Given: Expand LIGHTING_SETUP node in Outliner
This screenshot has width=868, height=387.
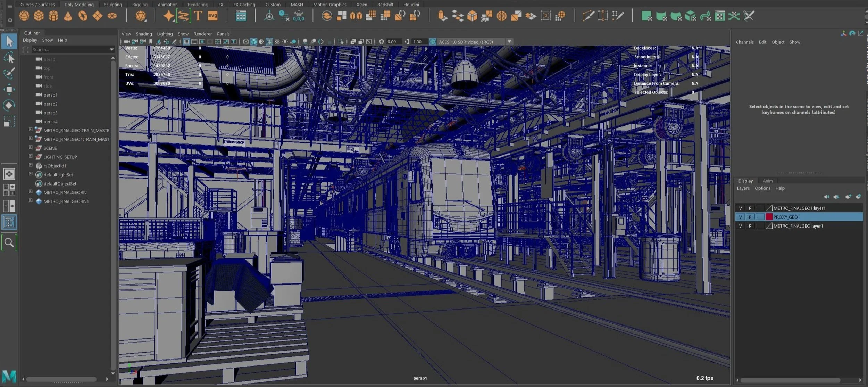Looking at the screenshot, I should coord(31,156).
